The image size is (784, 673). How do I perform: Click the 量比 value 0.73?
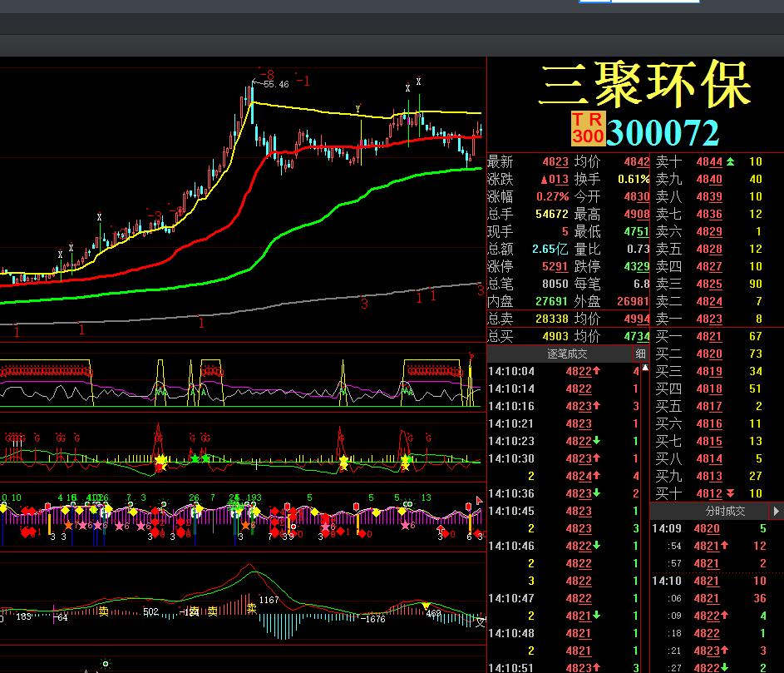pyautogui.click(x=638, y=250)
